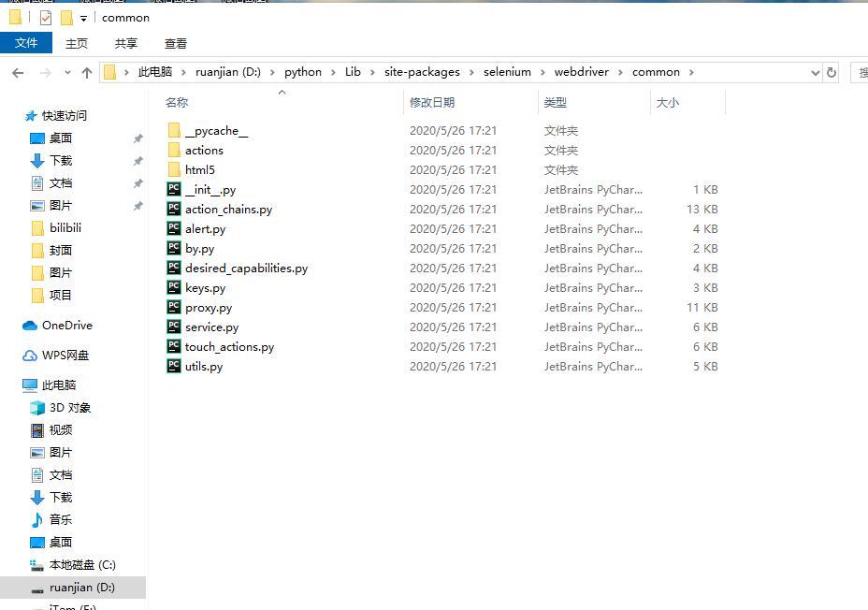This screenshot has width=868, height=610.
Task: Select ruanjian (D:) drive in sidebar
Action: pos(75,587)
